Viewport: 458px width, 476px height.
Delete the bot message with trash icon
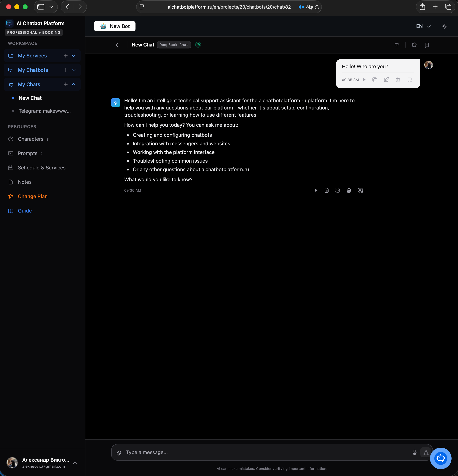(x=349, y=190)
